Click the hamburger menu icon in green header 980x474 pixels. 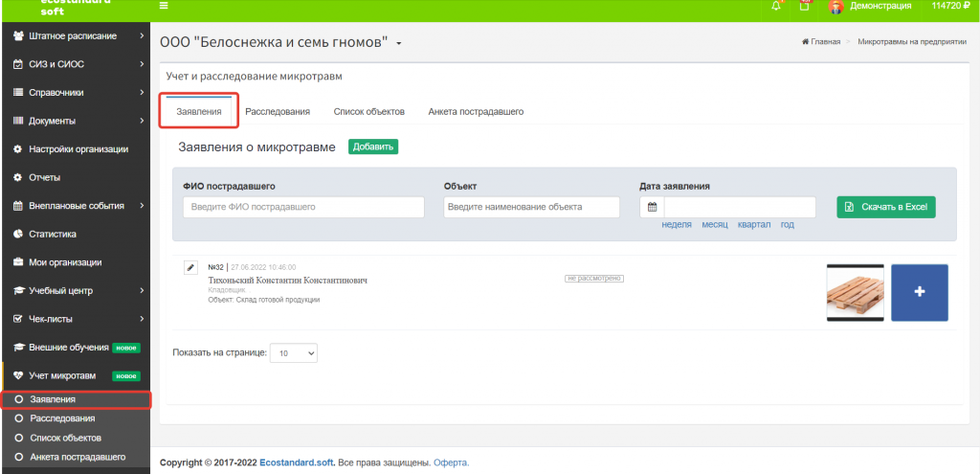click(164, 6)
